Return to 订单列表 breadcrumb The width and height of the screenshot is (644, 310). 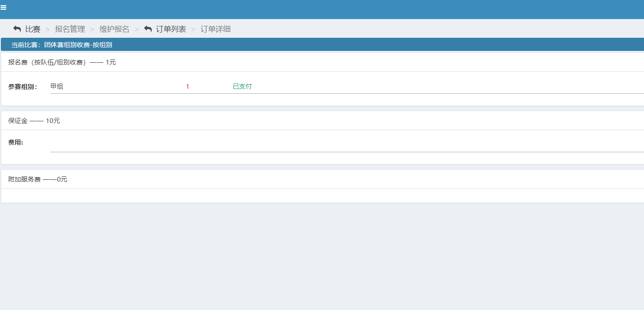click(171, 29)
